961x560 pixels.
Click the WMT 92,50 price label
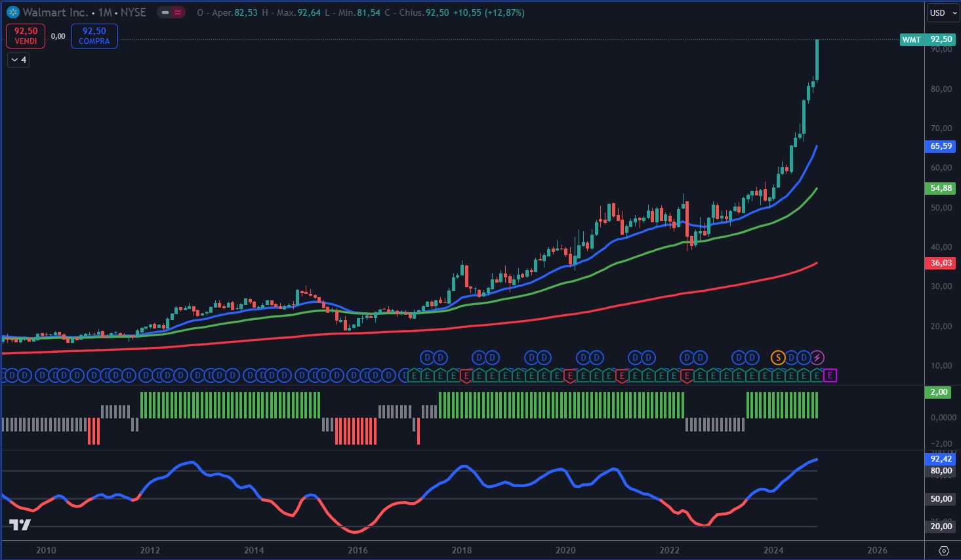(x=926, y=39)
